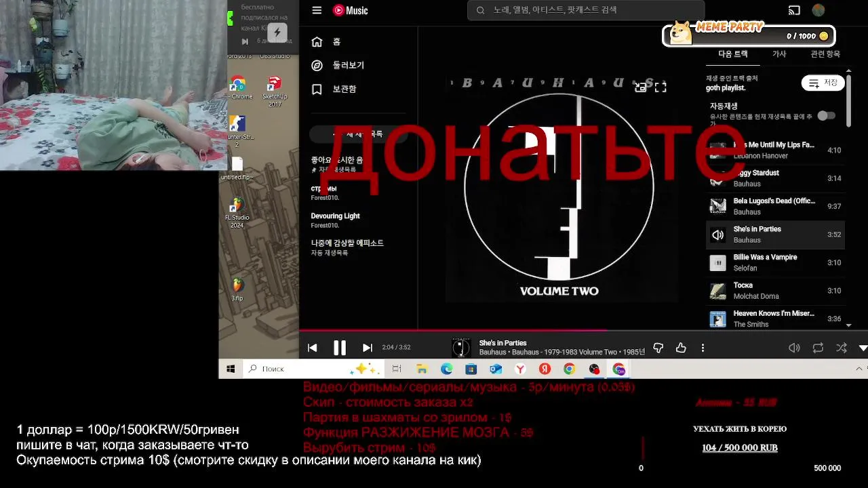Skip to the previous track
Viewport: 868px width, 488px height.
click(312, 348)
